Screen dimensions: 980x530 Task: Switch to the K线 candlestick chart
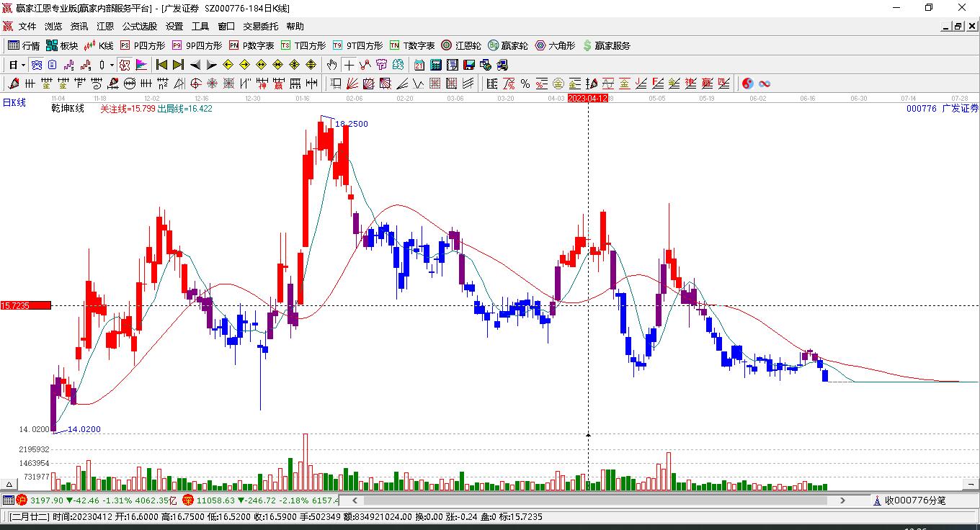[x=99, y=45]
